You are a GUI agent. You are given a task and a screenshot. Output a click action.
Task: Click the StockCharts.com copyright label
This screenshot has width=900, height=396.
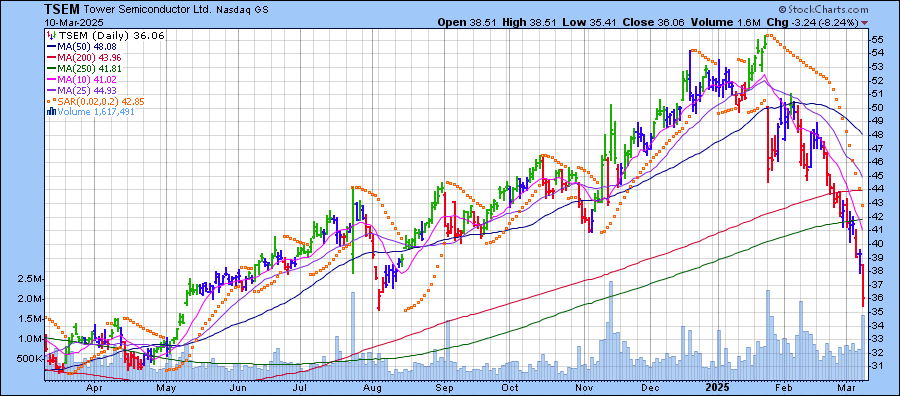click(x=823, y=10)
